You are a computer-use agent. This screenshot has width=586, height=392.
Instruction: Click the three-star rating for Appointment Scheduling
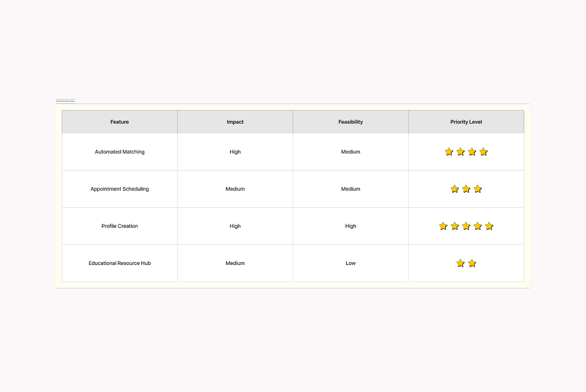click(x=466, y=189)
